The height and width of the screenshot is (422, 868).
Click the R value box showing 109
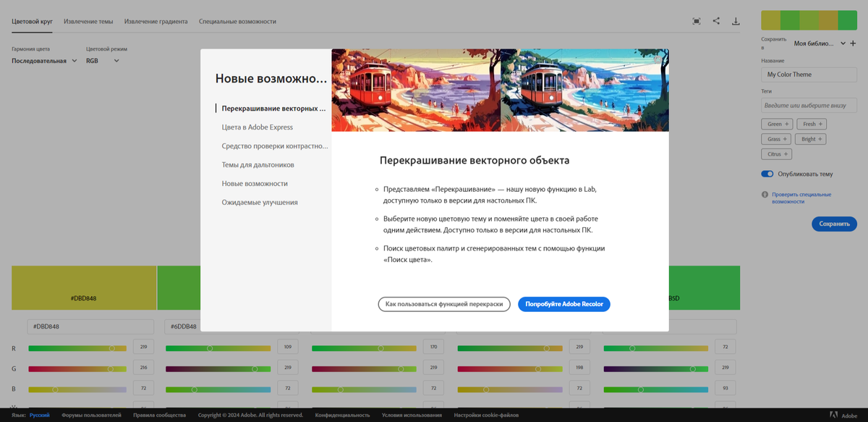[287, 347]
